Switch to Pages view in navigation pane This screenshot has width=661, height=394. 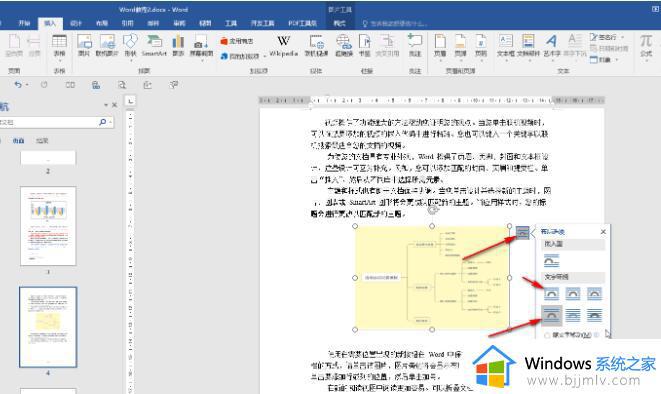(19, 141)
